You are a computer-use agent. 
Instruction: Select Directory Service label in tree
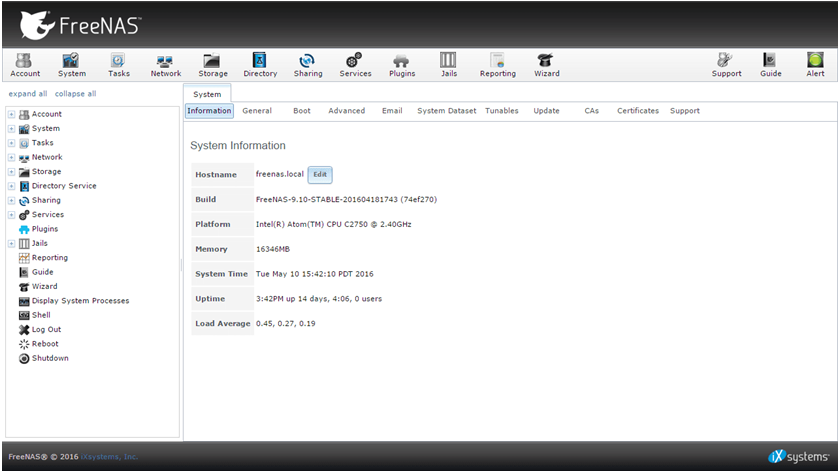coord(64,186)
